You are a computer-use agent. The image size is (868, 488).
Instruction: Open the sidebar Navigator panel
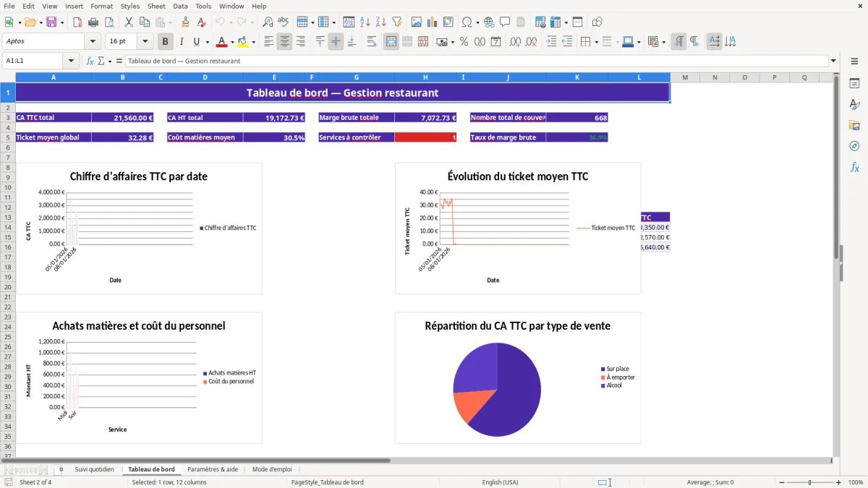(854, 146)
